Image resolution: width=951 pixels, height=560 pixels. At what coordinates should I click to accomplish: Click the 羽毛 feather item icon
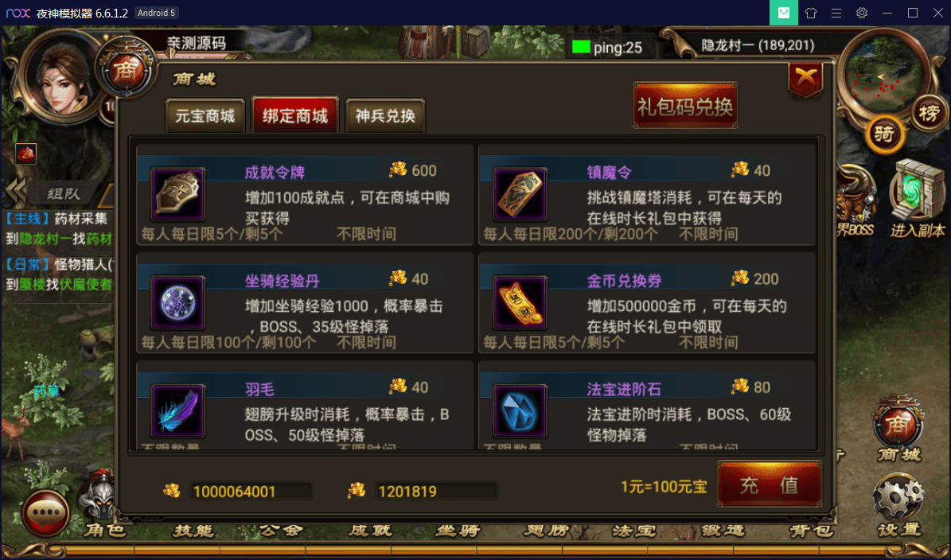(177, 411)
